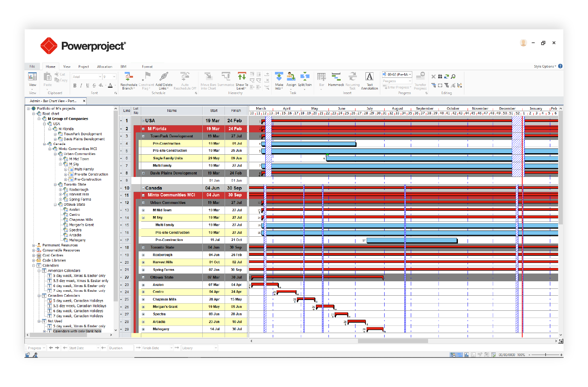The image size is (588, 387).
Task: Select Toronto State in the project tree
Action: click(x=75, y=185)
